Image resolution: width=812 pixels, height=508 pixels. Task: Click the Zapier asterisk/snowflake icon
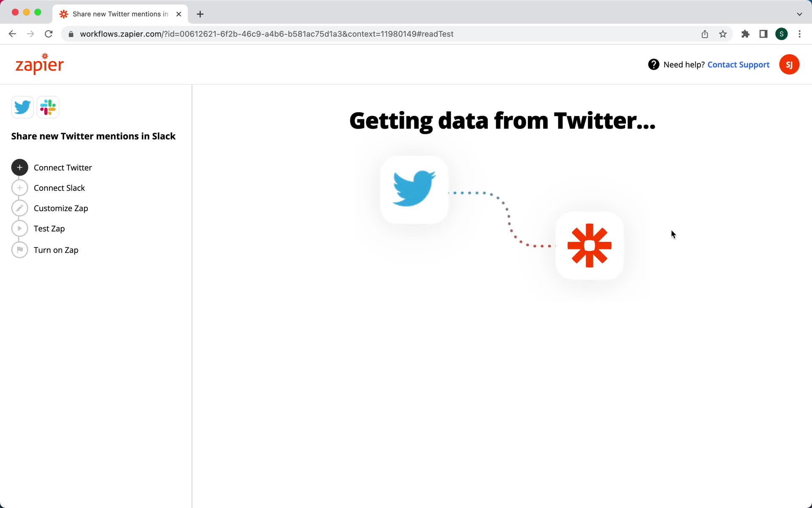(x=589, y=245)
